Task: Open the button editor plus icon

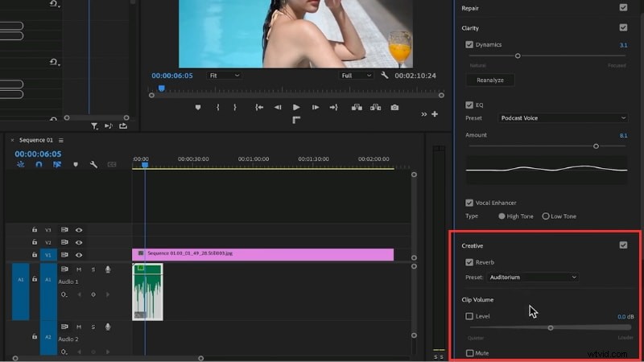Action: click(x=435, y=114)
